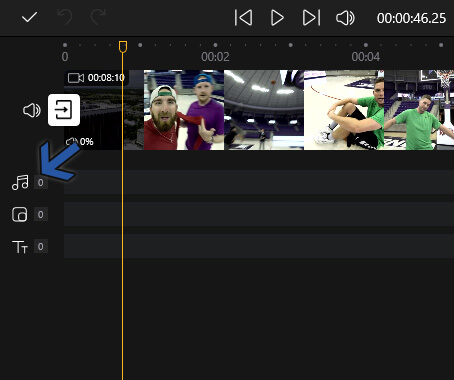The image size is (454, 380).
Task: Click the empty text track lane
Action: tap(259, 246)
